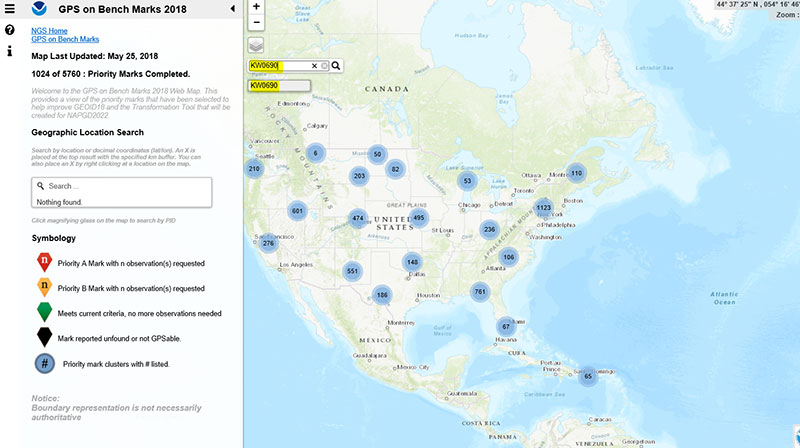This screenshot has width=800, height=448.
Task: Click the magnifying glass to search PID
Action: [x=336, y=65]
